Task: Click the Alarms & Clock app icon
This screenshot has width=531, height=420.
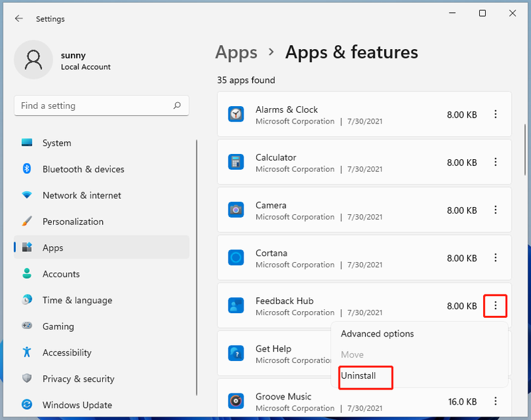Action: 236,114
